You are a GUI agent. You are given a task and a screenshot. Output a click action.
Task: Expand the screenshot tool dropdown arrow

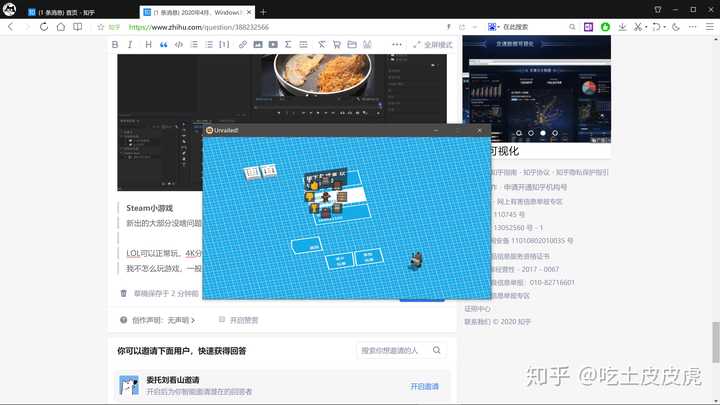[x=646, y=27]
